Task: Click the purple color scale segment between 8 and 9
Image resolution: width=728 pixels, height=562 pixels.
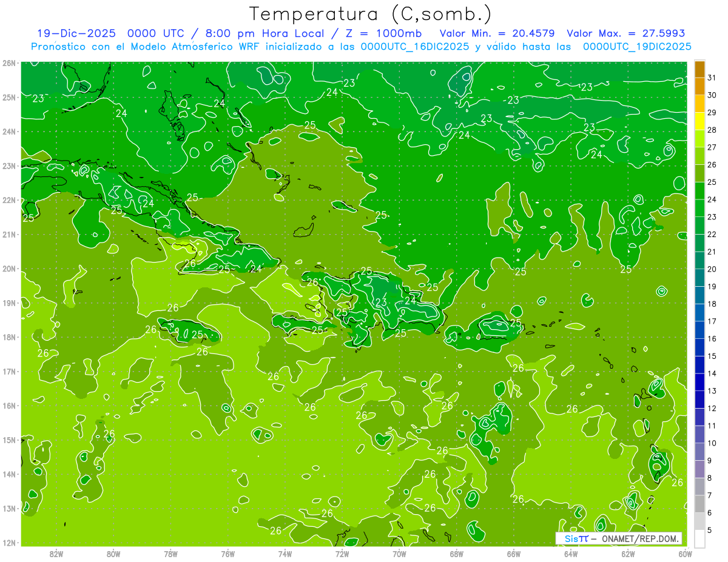Action: [699, 469]
